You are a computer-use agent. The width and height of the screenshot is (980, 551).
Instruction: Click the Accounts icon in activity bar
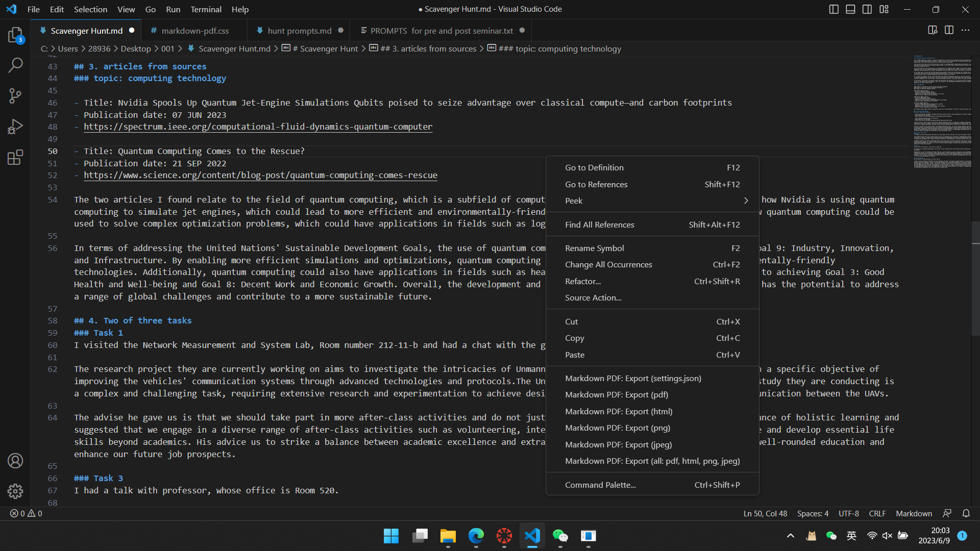click(15, 461)
